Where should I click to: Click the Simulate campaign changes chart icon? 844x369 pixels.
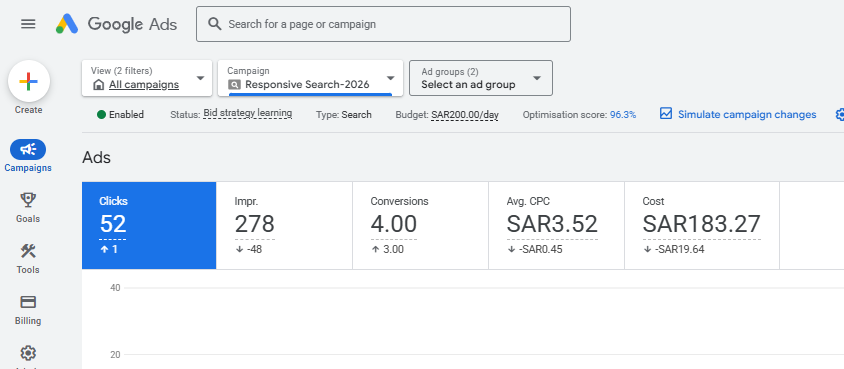pos(666,114)
